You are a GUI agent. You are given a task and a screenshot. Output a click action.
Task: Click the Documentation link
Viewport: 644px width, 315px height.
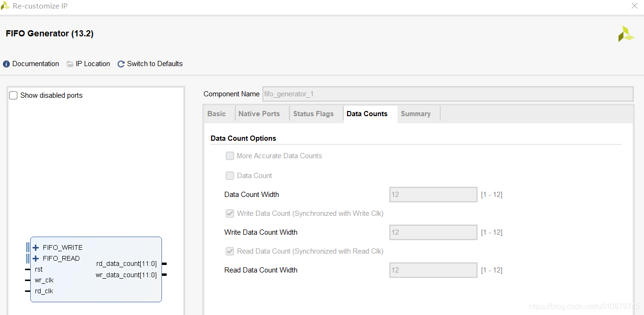[36, 64]
